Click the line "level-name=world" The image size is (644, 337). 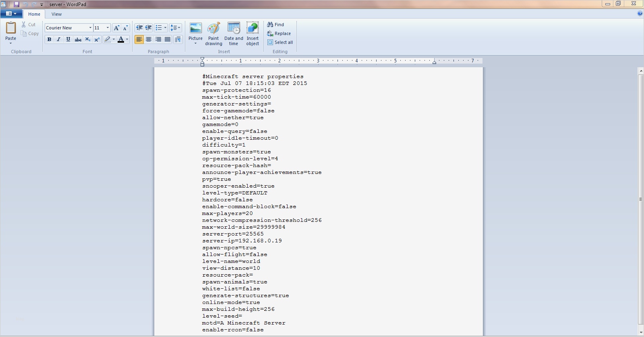click(x=231, y=261)
